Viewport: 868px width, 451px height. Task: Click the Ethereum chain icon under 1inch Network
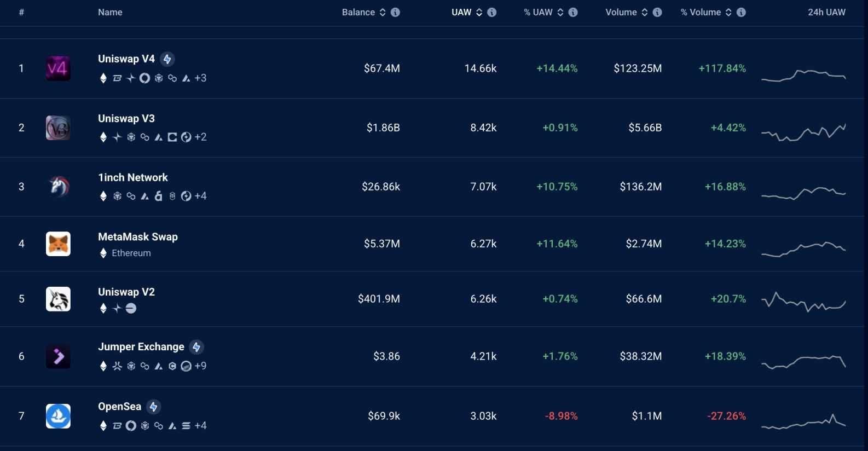pos(103,196)
